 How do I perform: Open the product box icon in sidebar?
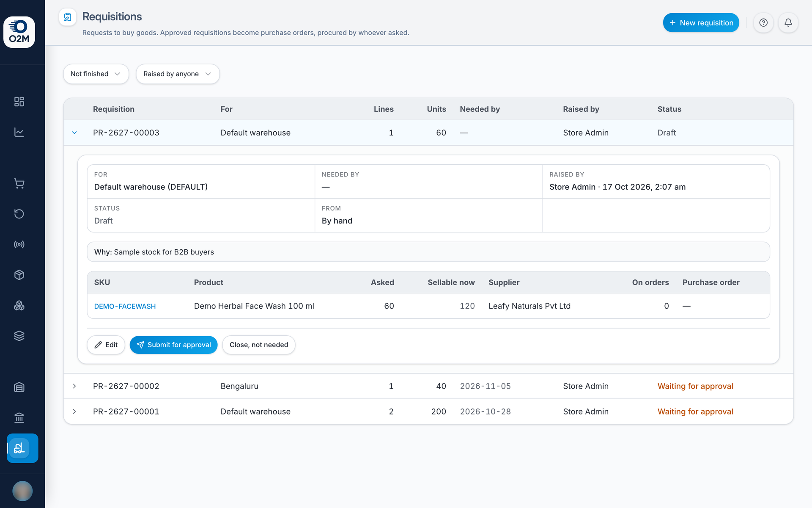pyautogui.click(x=19, y=275)
